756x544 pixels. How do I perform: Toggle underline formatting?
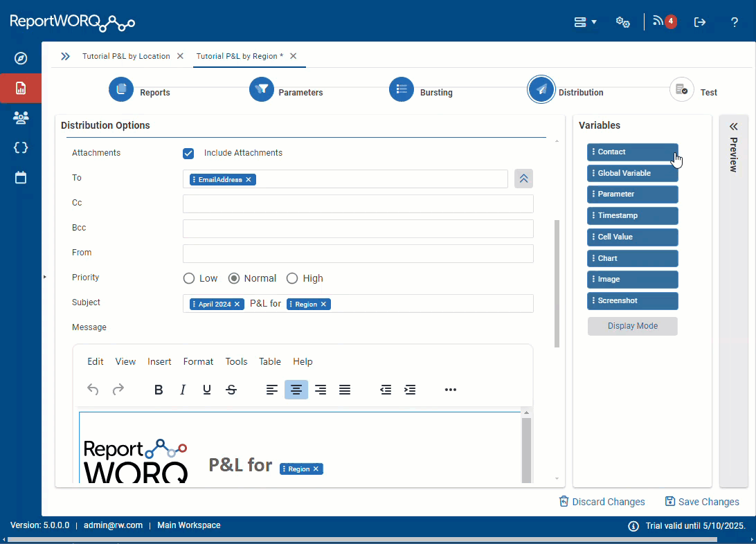pos(207,390)
